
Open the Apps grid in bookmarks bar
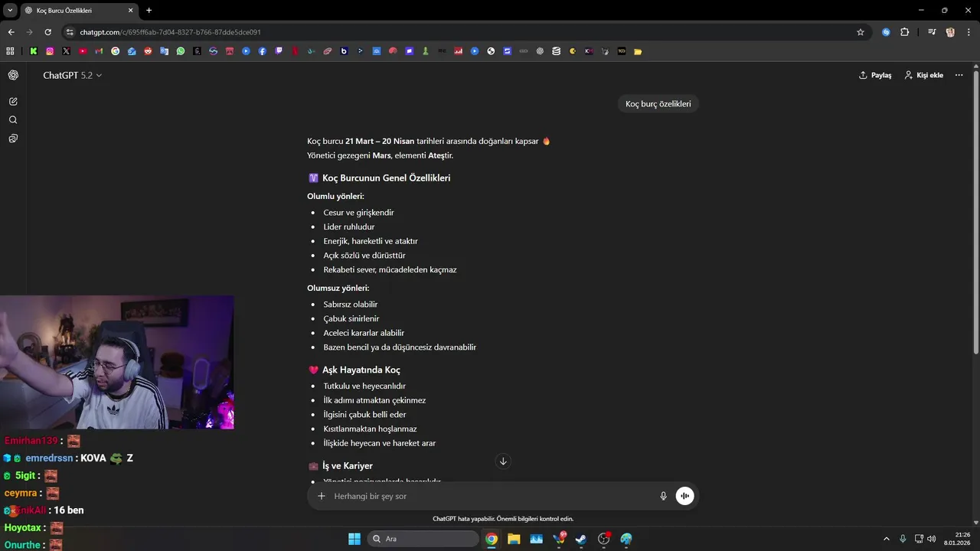click(10, 51)
